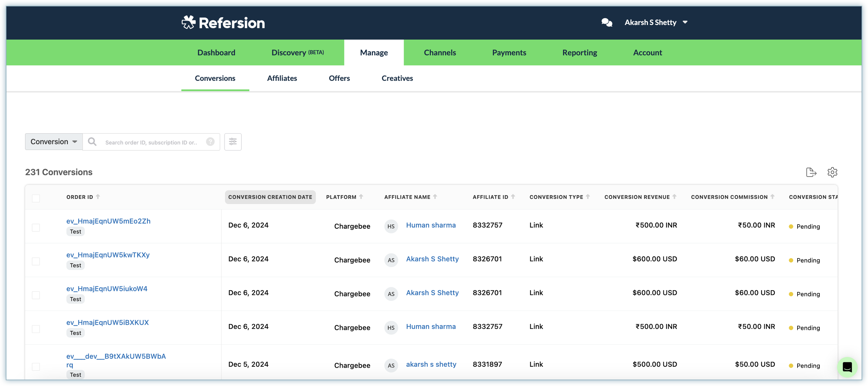
Task: Go to the Reporting tab
Action: point(579,52)
